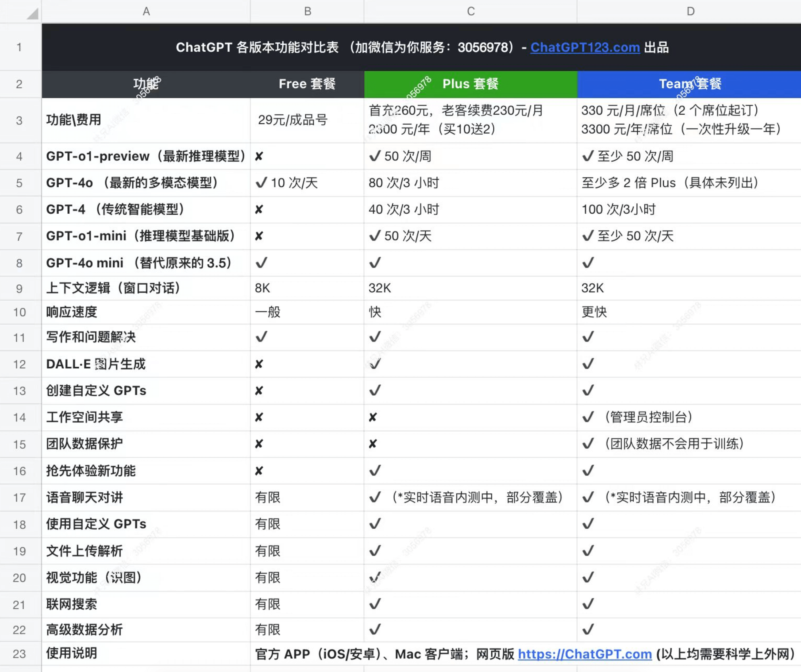Select the '✓（管理员控制台）' cell
Screen dimensions: 801x672
tap(690, 418)
